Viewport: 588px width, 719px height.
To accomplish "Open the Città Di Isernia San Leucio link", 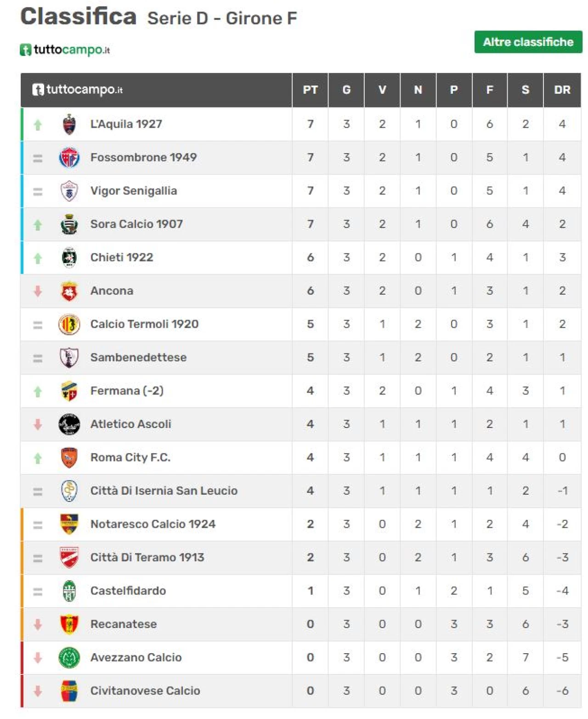I will (x=164, y=491).
